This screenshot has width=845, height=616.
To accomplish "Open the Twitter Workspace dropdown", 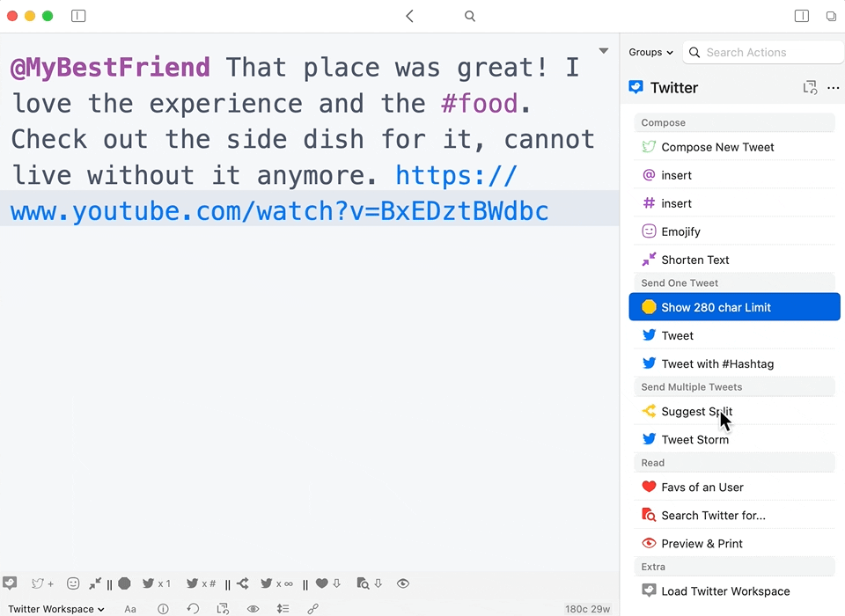I will (56, 608).
